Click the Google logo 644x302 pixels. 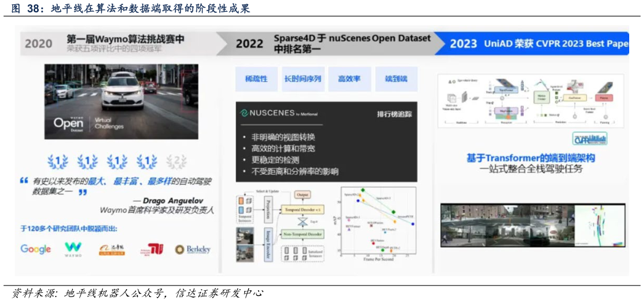click(x=36, y=248)
